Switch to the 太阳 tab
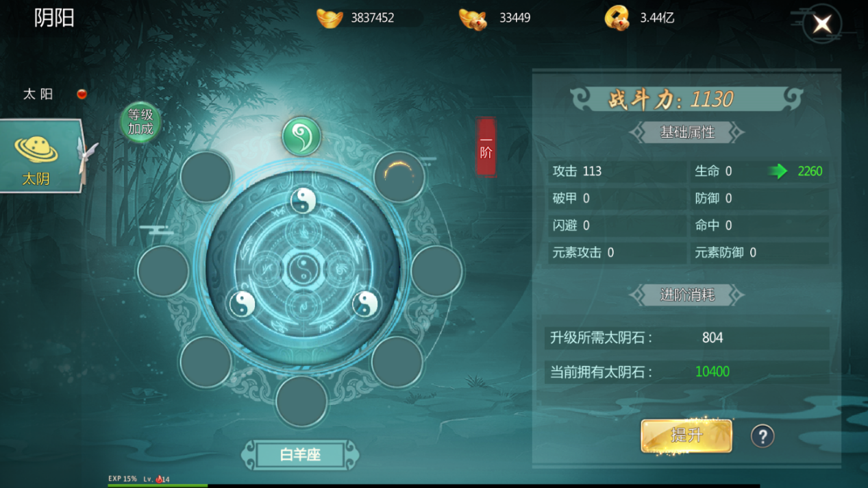The image size is (868, 488). pos(38,94)
